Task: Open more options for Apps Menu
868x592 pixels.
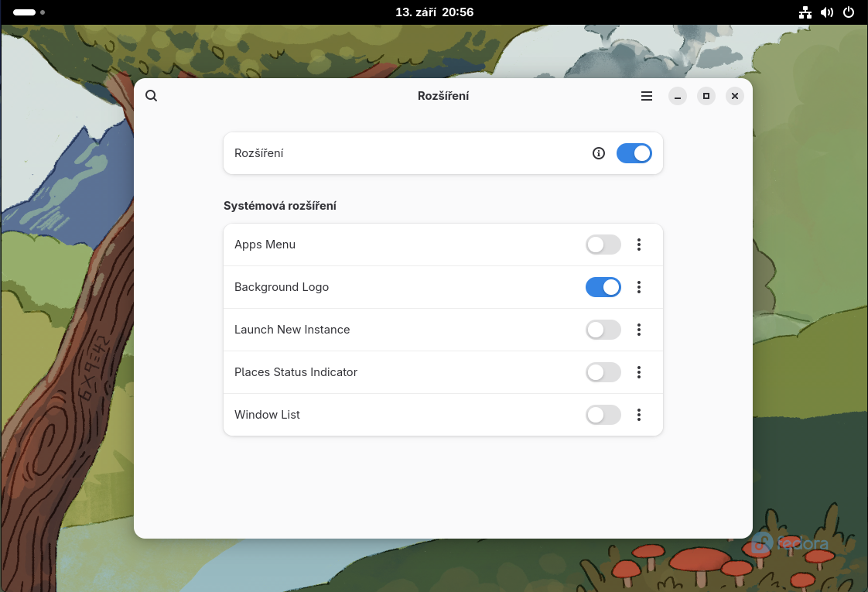Action: click(x=639, y=245)
